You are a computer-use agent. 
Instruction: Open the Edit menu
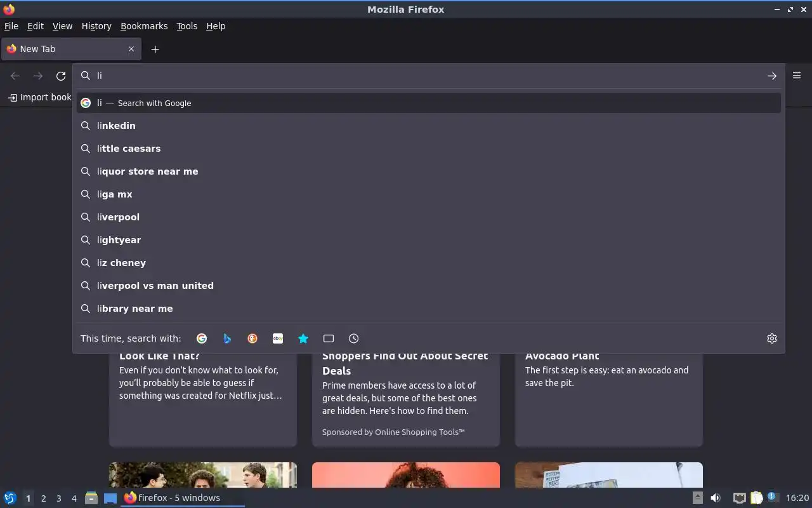pyautogui.click(x=36, y=26)
